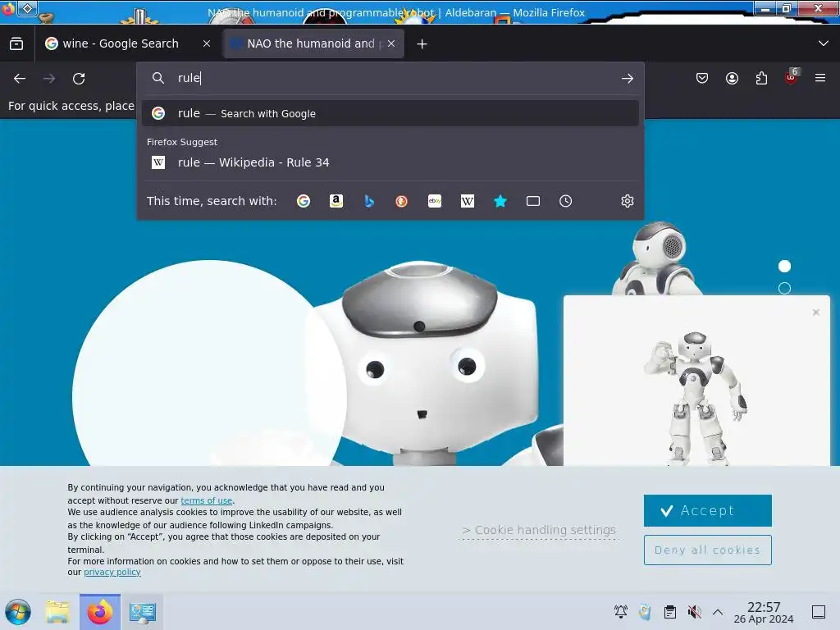The image size is (840, 630).
Task: Open file manager from taskbar
Action: pyautogui.click(x=57, y=612)
